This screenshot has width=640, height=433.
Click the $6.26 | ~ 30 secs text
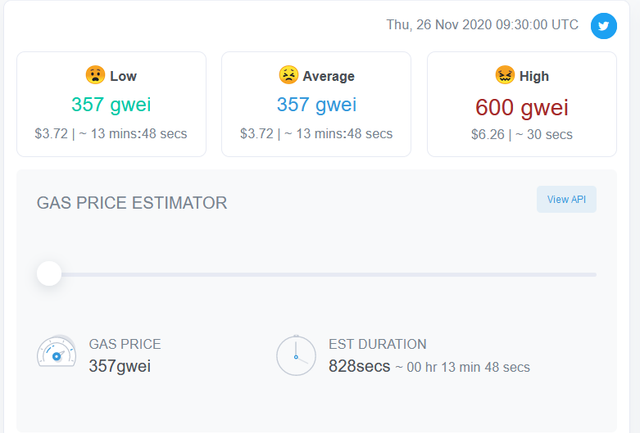[x=522, y=134]
